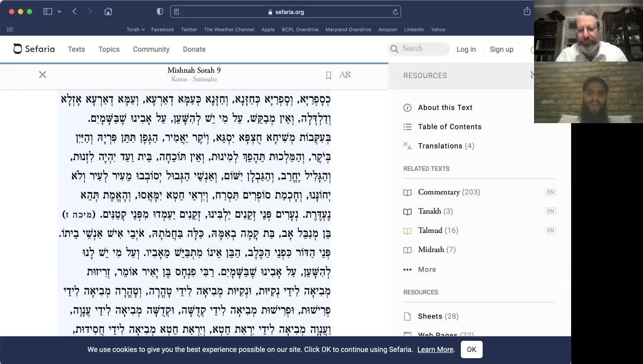Click the Talmud book icon
643x364 pixels.
[407, 231]
